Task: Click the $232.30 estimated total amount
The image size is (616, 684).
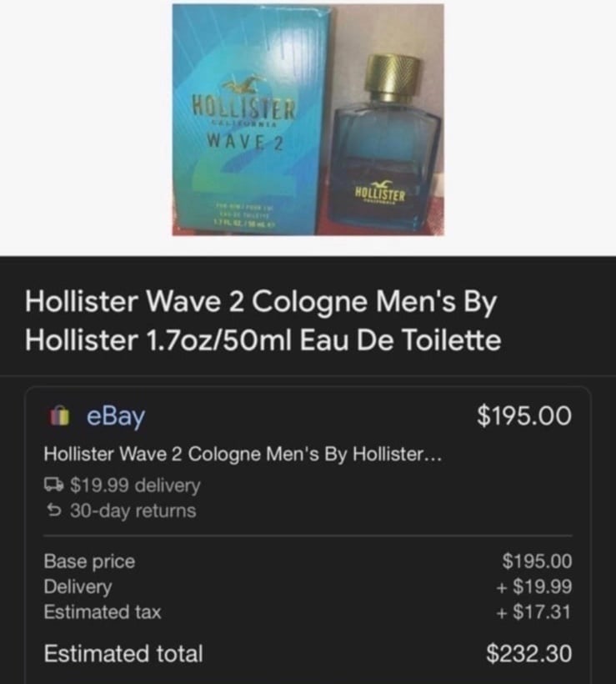Action: point(528,653)
